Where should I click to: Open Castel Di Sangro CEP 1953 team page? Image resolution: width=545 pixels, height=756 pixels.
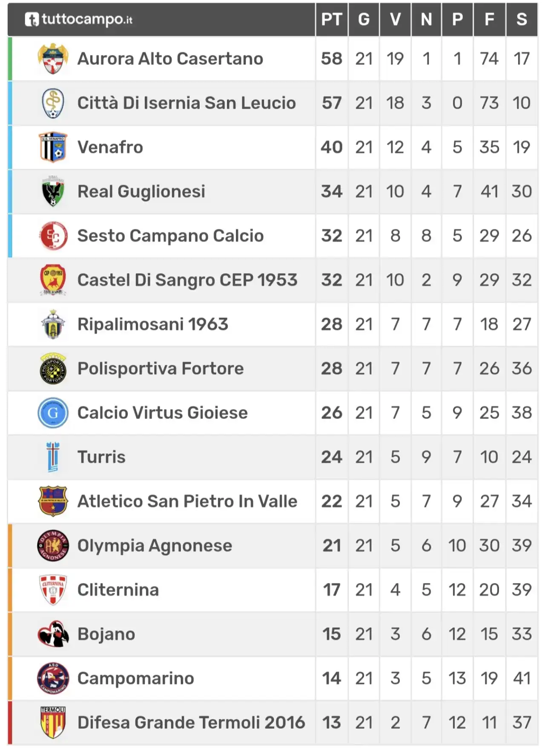187,280
